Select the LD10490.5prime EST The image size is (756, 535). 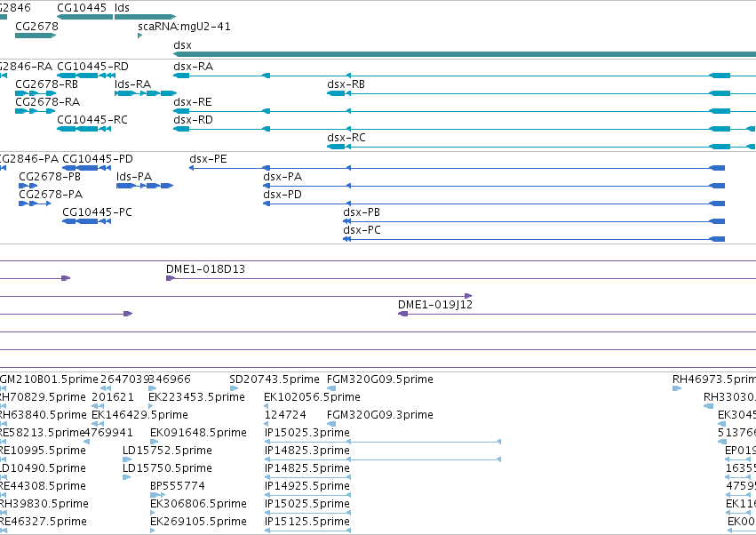(4, 477)
